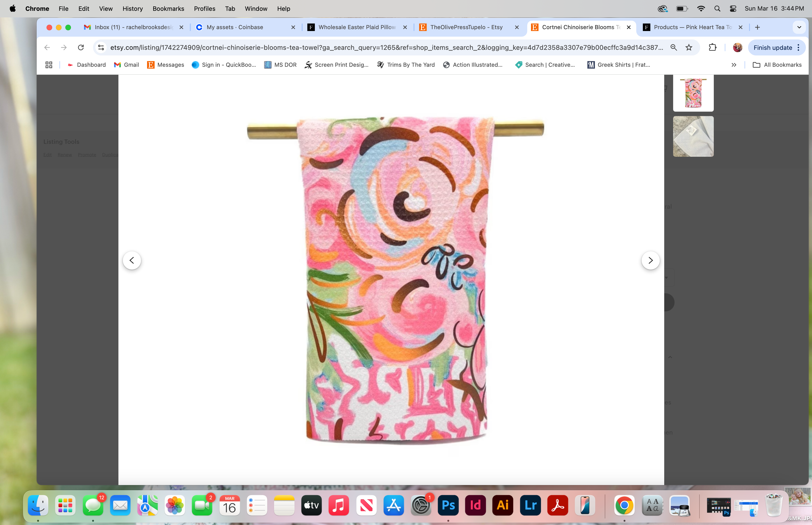
Task: Open macOS Control Center toggles
Action: click(733, 8)
